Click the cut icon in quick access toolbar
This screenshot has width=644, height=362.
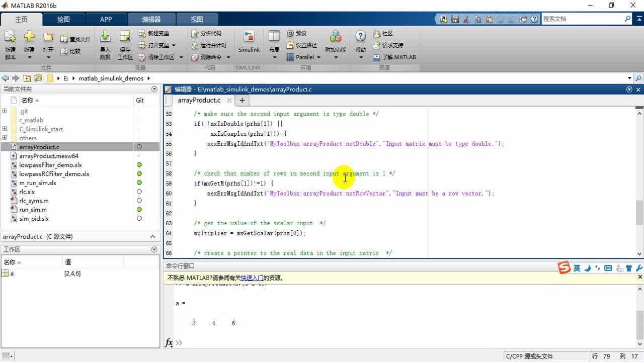click(466, 19)
